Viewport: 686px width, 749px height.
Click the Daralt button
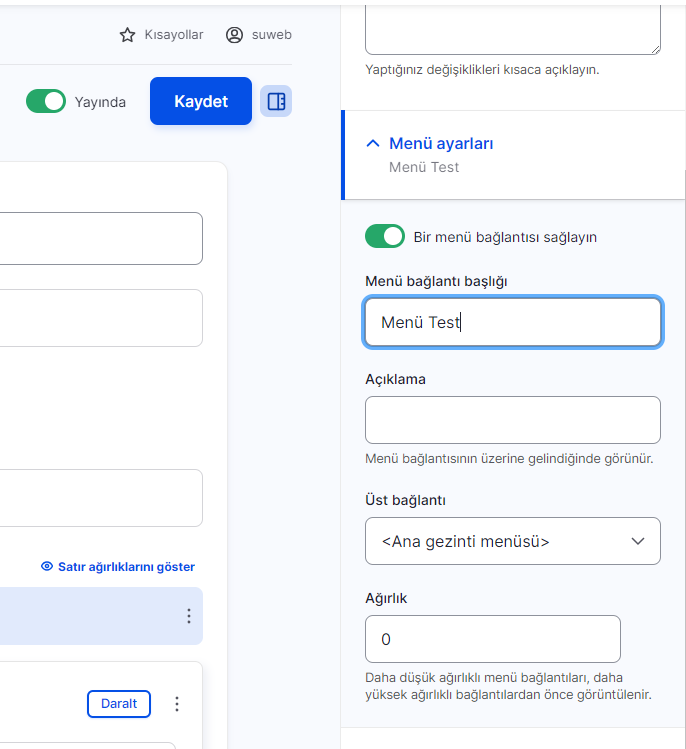[x=119, y=704]
